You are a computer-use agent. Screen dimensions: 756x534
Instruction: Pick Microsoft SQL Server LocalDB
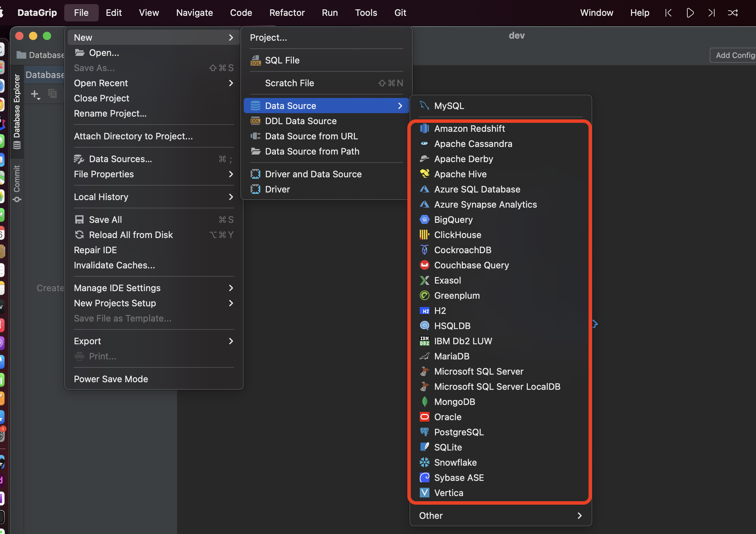pos(501,387)
